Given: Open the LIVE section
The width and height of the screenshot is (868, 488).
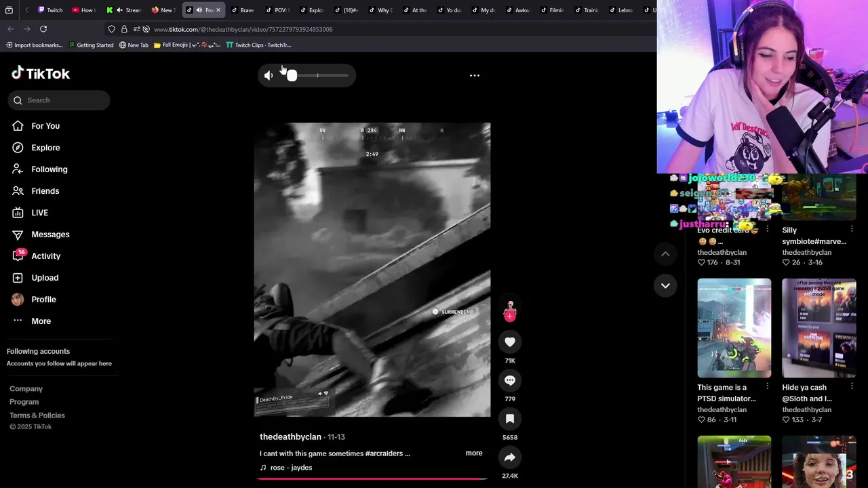Looking at the screenshot, I should point(39,213).
